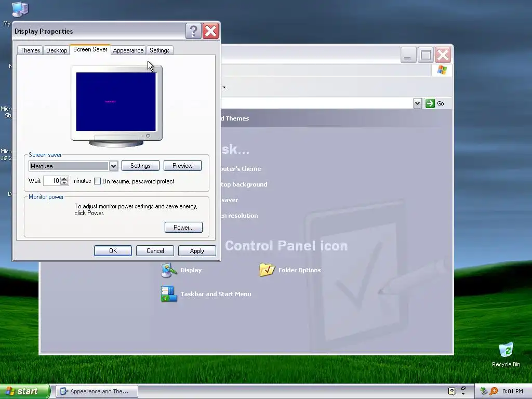
Task: Select the Screen Saver tab
Action: [x=90, y=49]
